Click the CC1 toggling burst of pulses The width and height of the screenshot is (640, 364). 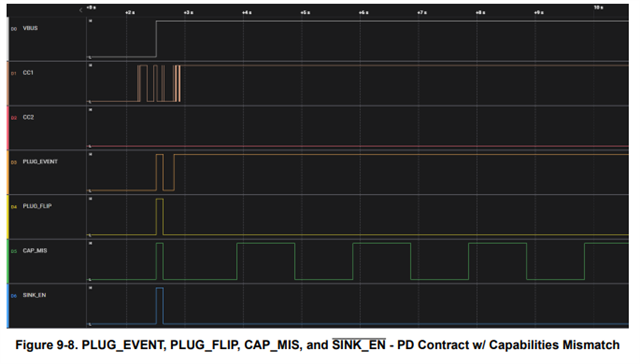click(x=159, y=83)
